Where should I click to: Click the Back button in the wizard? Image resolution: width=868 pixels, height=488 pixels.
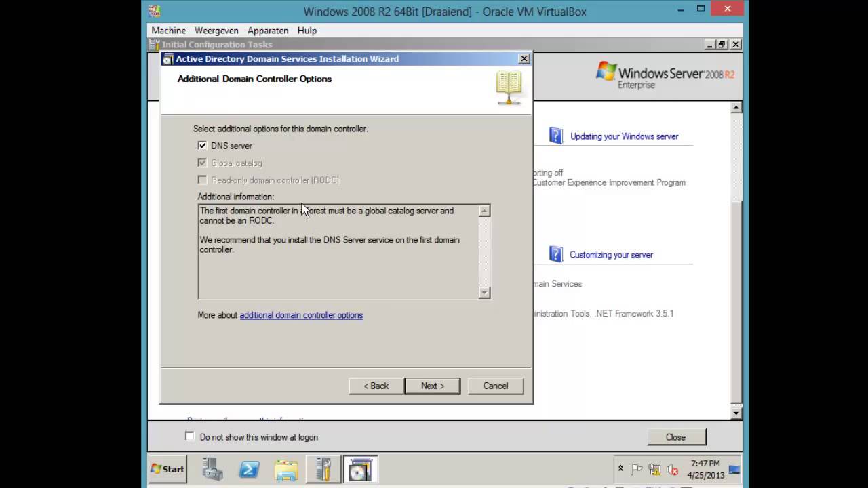(376, 386)
